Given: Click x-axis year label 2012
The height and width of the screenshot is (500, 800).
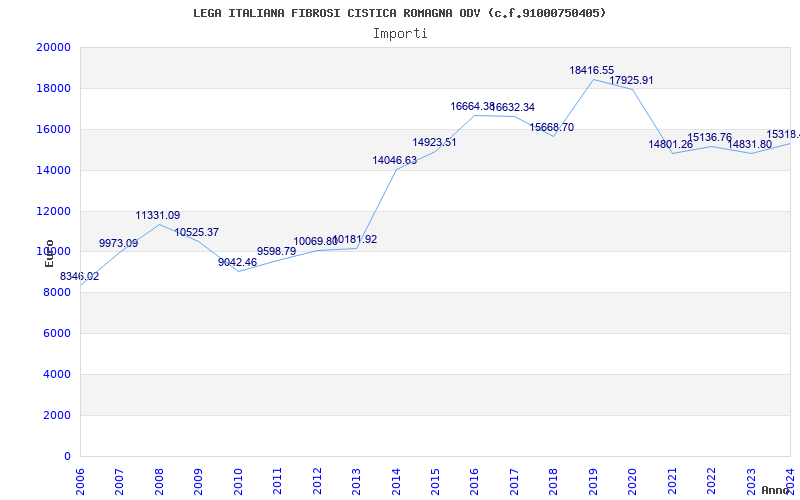Looking at the screenshot, I should tap(317, 481).
